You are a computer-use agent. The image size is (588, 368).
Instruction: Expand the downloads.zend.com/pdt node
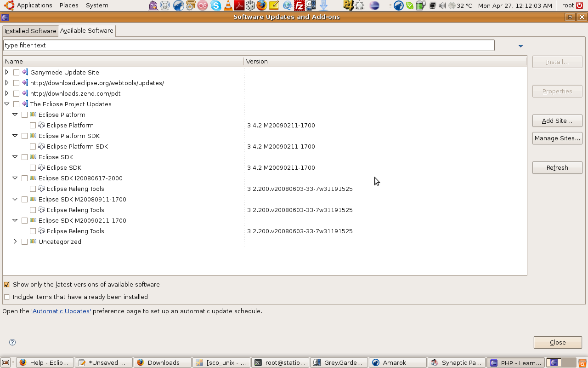(6, 93)
